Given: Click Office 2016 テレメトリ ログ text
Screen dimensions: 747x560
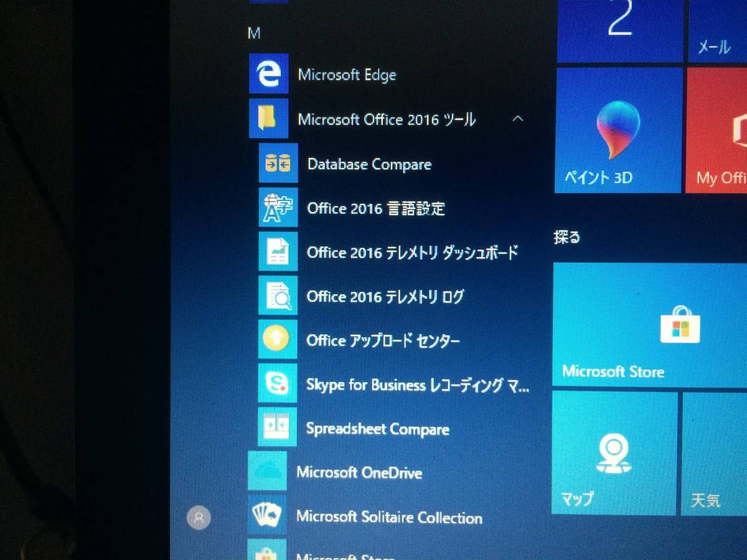Looking at the screenshot, I should (385, 297).
